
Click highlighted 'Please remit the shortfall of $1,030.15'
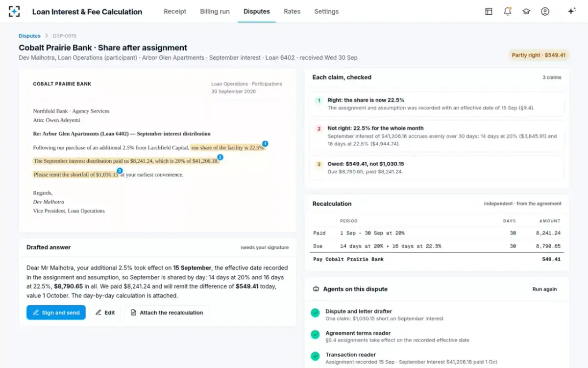coord(76,174)
